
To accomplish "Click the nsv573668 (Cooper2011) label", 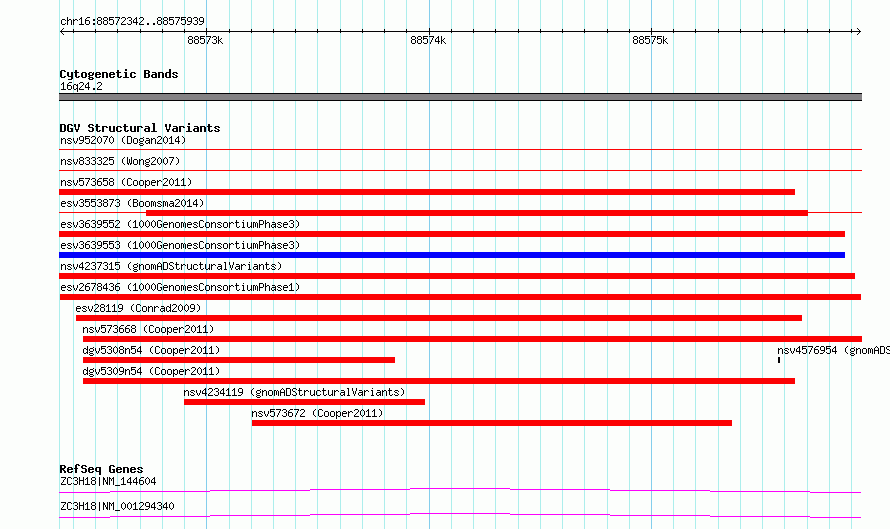I will [x=148, y=329].
